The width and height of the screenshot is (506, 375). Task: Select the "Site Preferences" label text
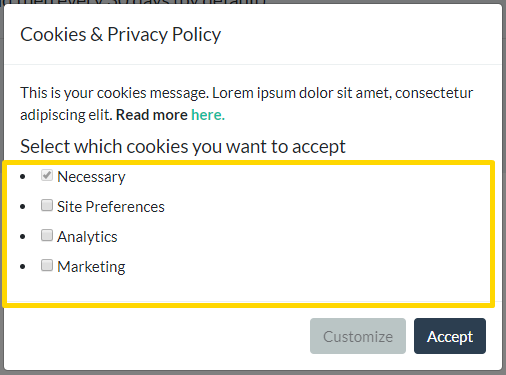[x=111, y=207]
